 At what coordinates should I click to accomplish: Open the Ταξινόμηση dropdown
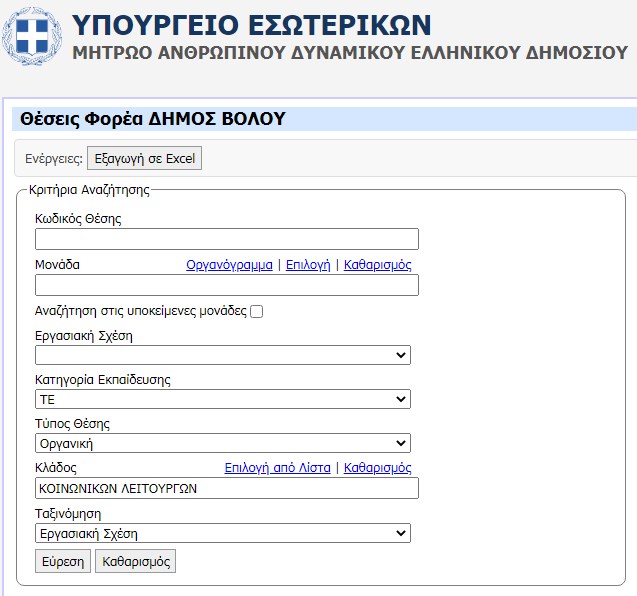pyautogui.click(x=223, y=533)
